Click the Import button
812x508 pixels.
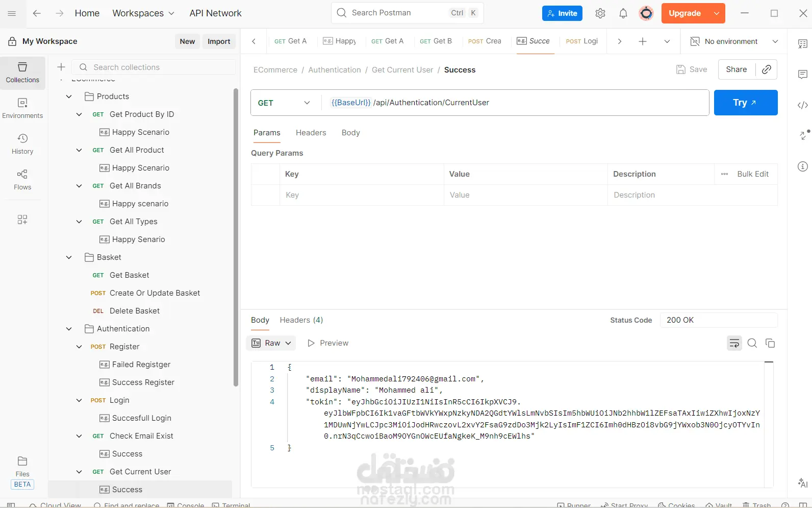click(x=219, y=41)
